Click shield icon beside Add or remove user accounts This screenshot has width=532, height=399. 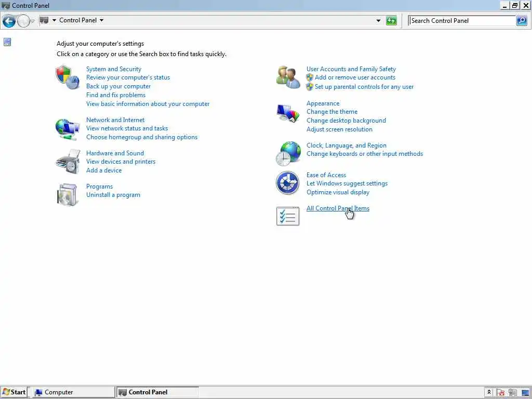310,77
